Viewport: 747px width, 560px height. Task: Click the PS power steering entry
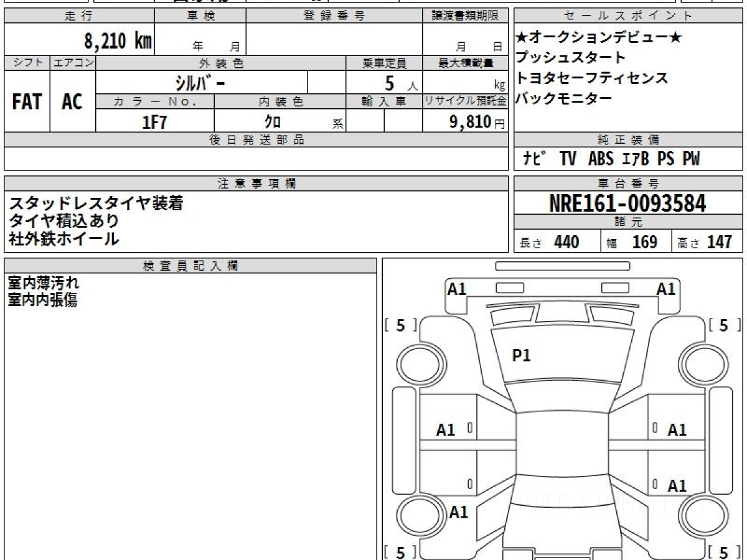tap(666, 159)
